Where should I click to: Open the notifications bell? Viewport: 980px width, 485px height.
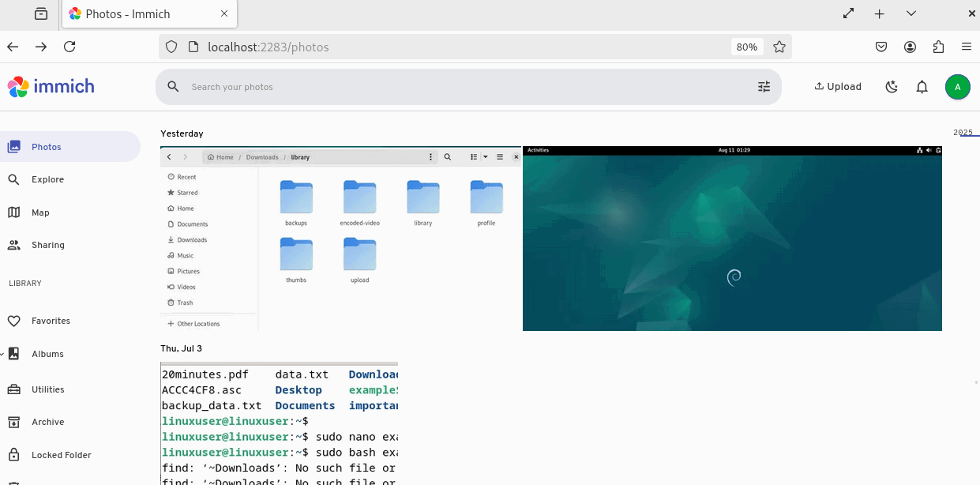(x=922, y=87)
